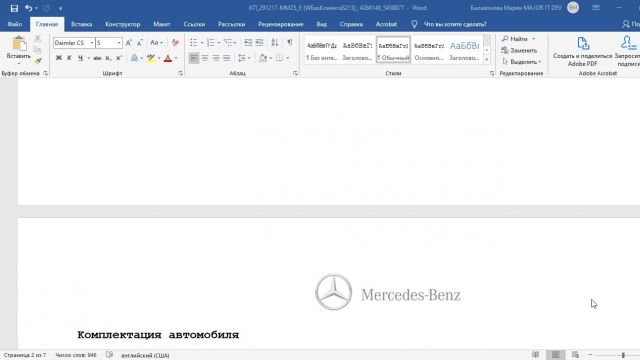Sort the selected text alphabetically

click(x=275, y=43)
